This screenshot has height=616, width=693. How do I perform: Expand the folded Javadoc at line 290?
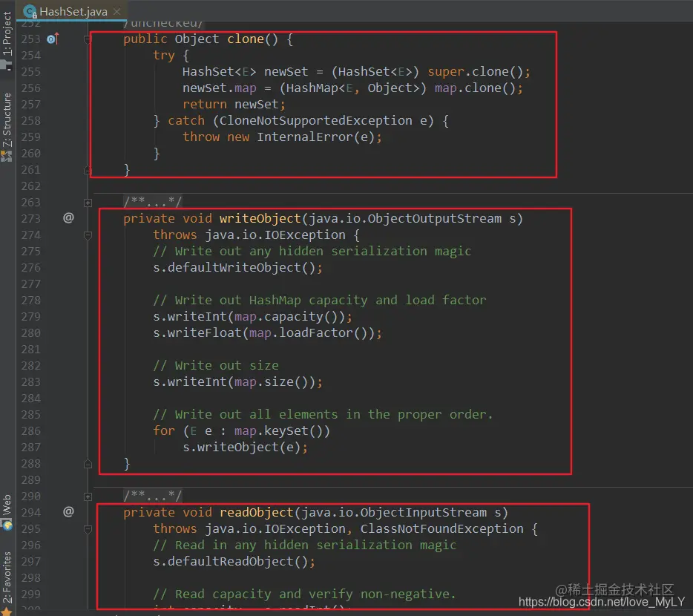[x=88, y=497]
